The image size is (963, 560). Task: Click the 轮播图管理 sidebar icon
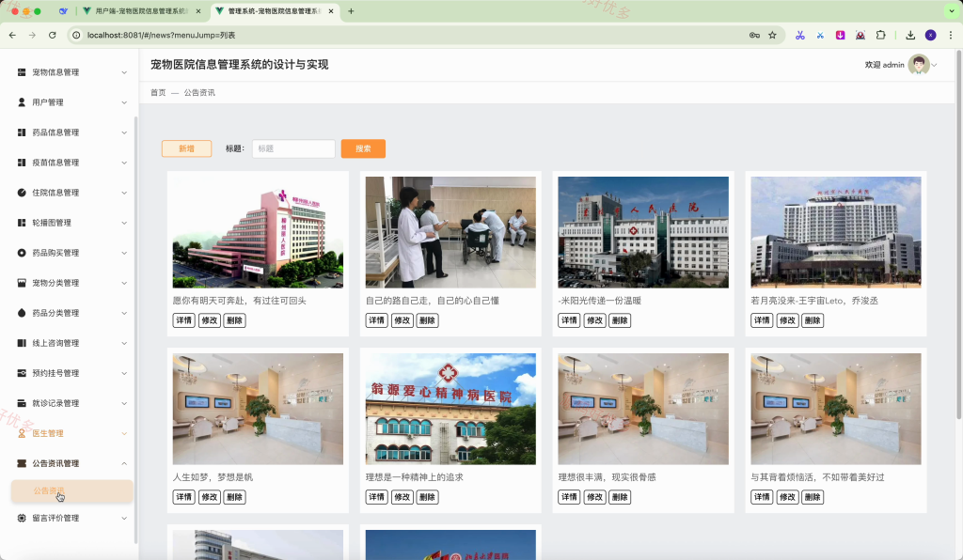point(22,223)
